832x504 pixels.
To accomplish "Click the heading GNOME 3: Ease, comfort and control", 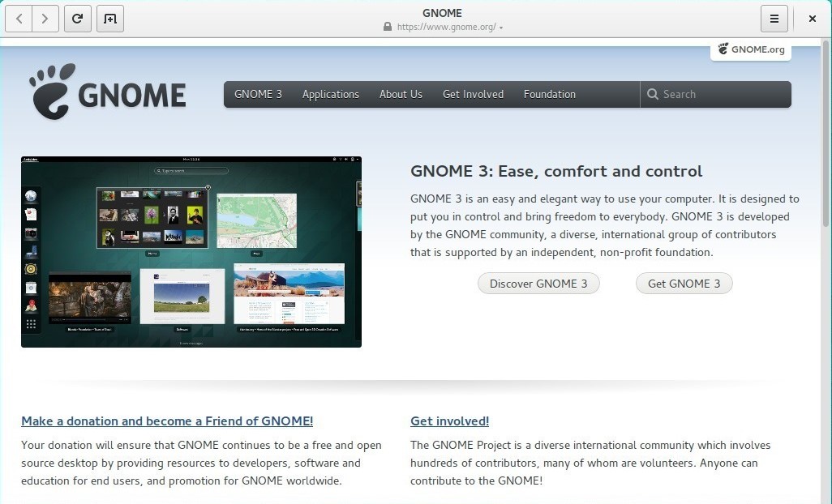I will [x=556, y=171].
